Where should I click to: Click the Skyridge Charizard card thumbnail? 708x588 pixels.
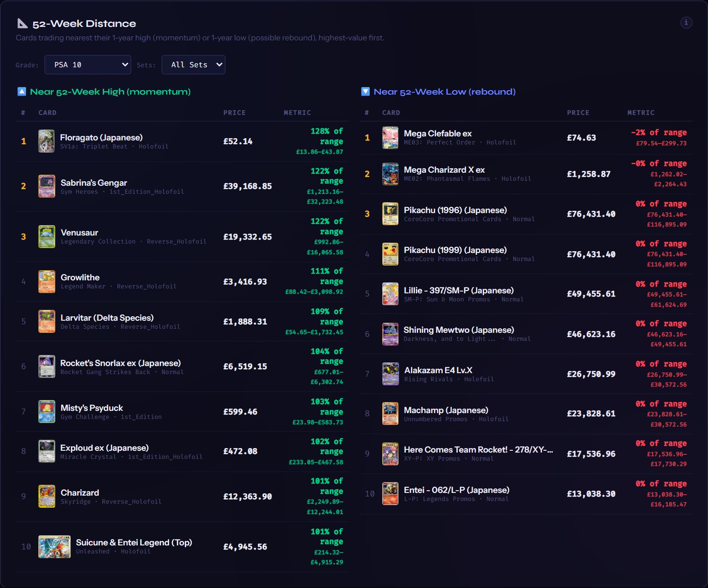coord(47,496)
